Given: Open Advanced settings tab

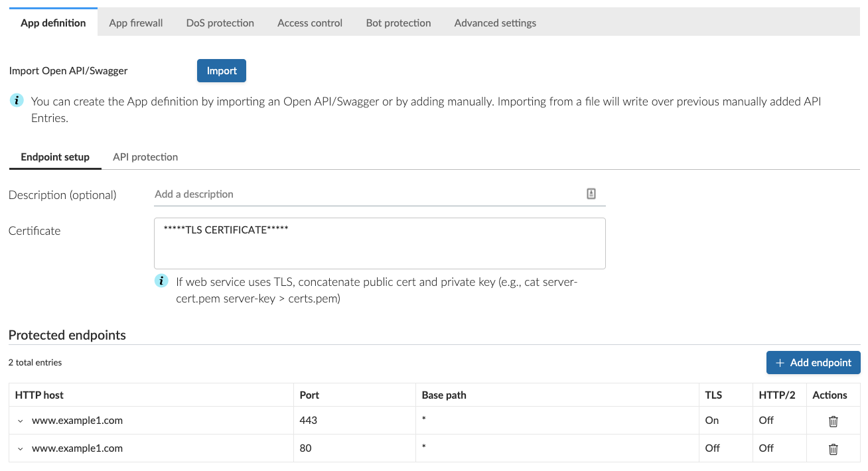Looking at the screenshot, I should (495, 23).
